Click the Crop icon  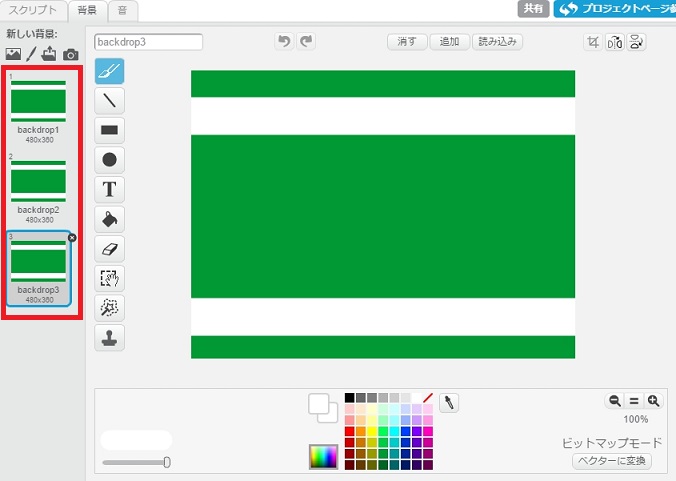[593, 42]
